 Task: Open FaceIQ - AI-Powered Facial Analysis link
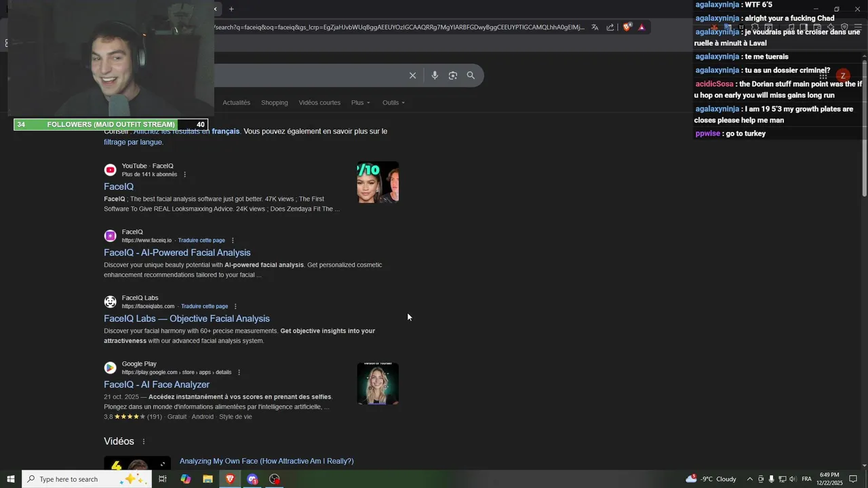(177, 252)
